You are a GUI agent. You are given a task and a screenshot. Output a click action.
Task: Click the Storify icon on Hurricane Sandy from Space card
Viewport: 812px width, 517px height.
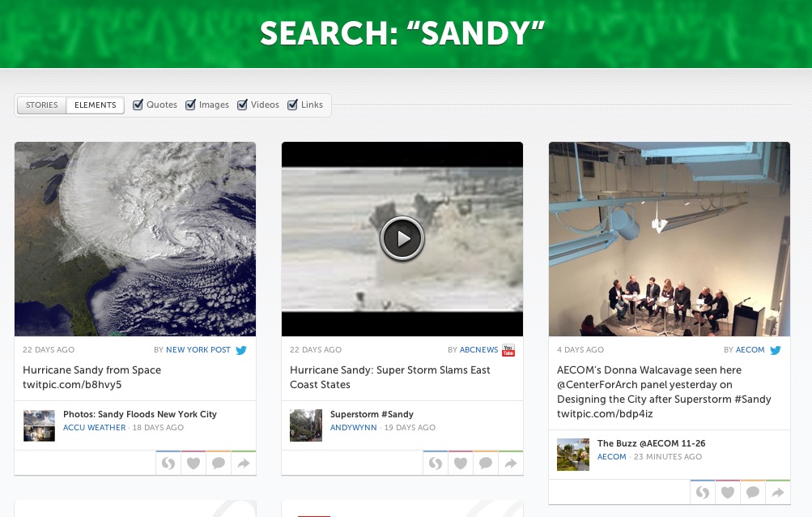click(x=168, y=463)
